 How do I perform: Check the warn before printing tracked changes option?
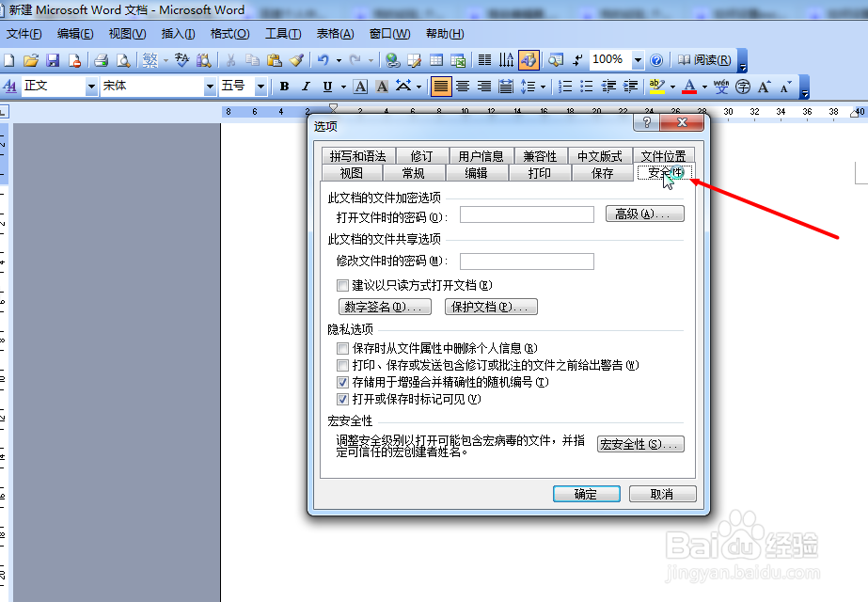pos(342,366)
